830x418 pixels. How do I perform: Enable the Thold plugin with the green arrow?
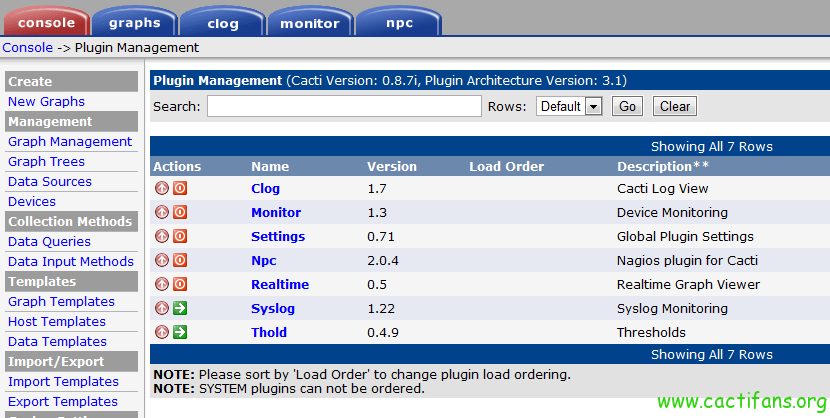click(180, 332)
